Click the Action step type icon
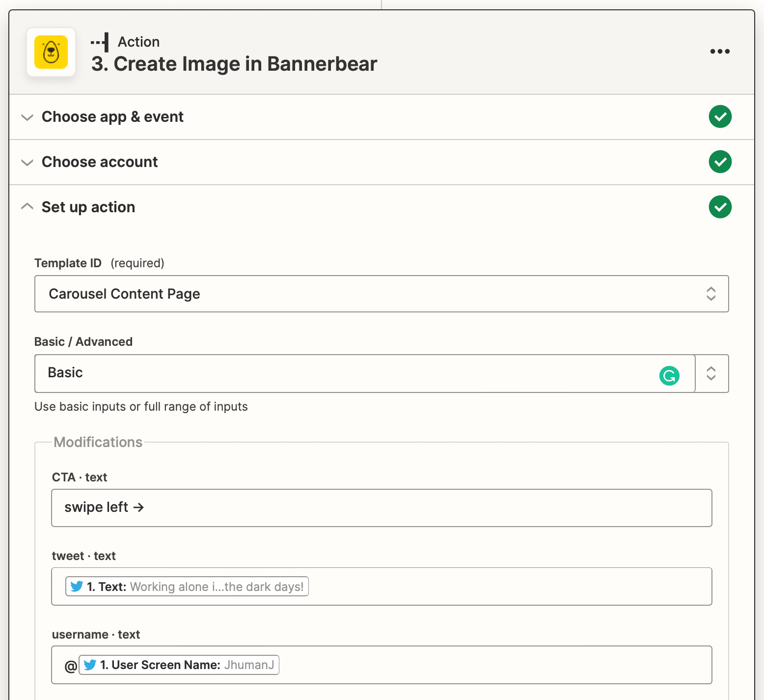This screenshot has height=700, width=764. tap(100, 42)
